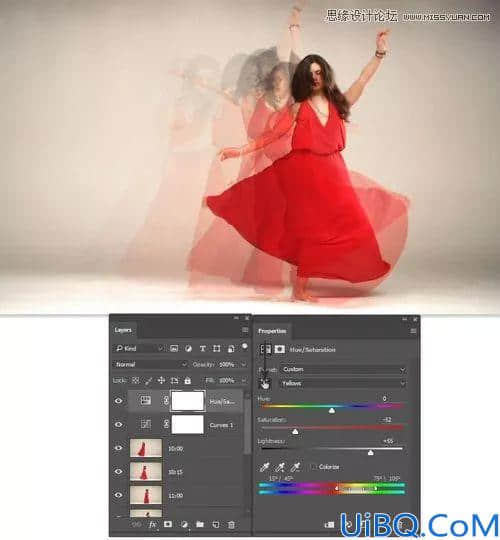This screenshot has width=500, height=540.
Task: Click the link layers icon
Action: 137,525
